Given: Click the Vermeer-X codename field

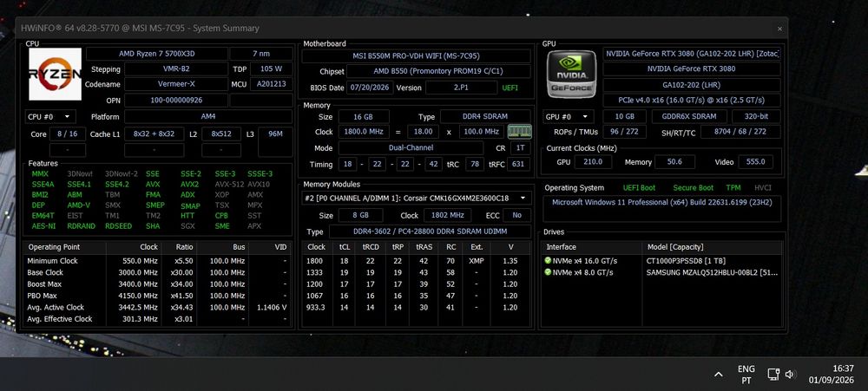Looking at the screenshot, I should [175, 85].
